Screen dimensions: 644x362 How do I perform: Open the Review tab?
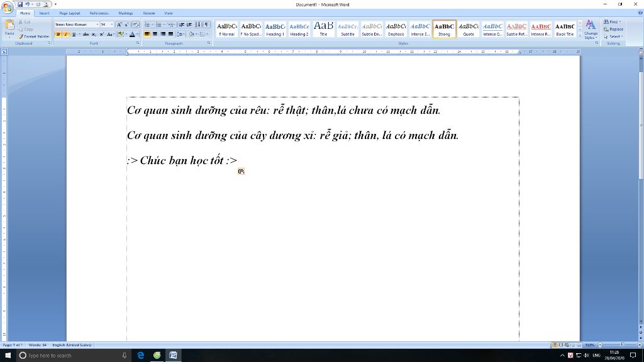149,13
